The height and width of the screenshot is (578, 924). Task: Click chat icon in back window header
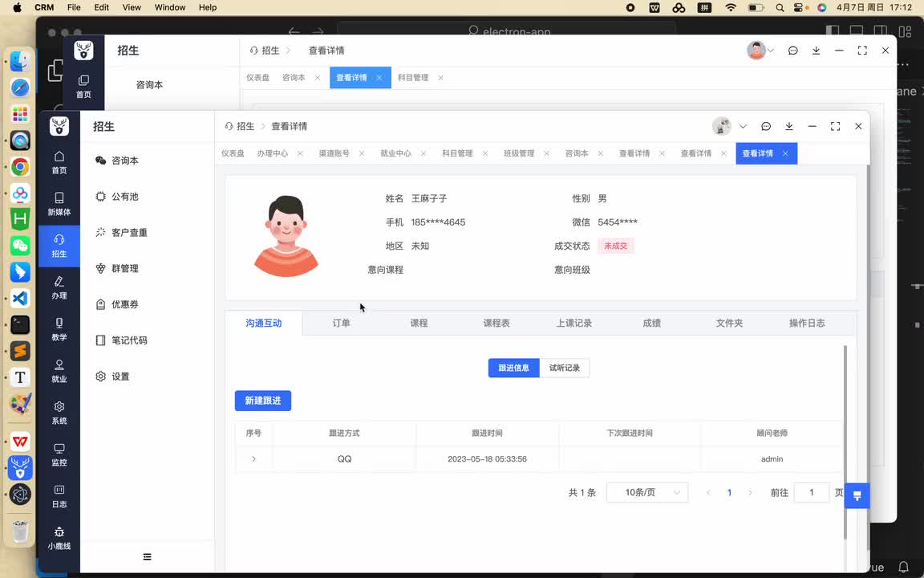[793, 51]
